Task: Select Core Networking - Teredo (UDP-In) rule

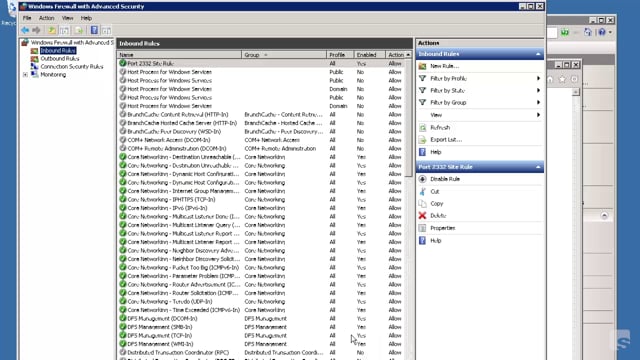Action: 261,302
